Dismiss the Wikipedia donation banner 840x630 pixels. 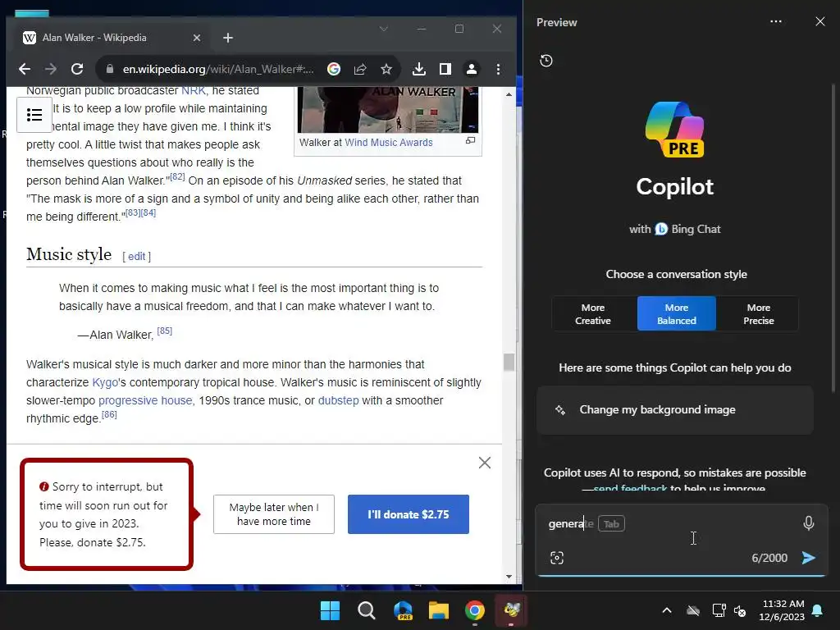tap(484, 463)
